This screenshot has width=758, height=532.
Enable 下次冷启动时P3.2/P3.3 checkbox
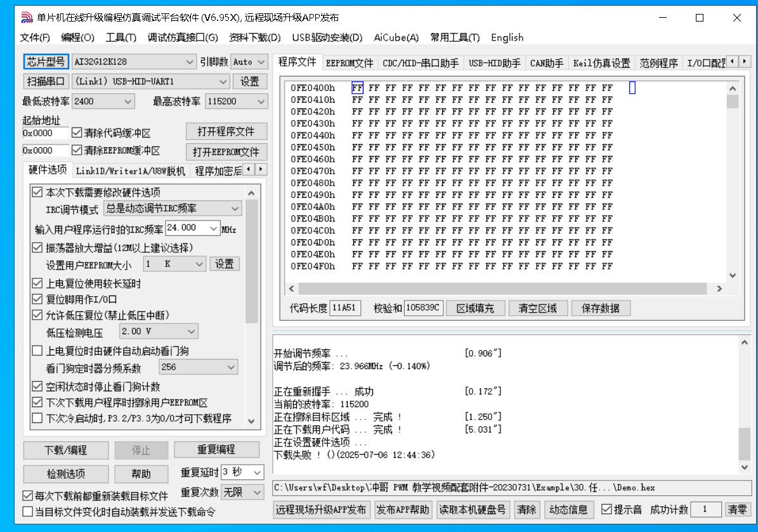point(37,418)
